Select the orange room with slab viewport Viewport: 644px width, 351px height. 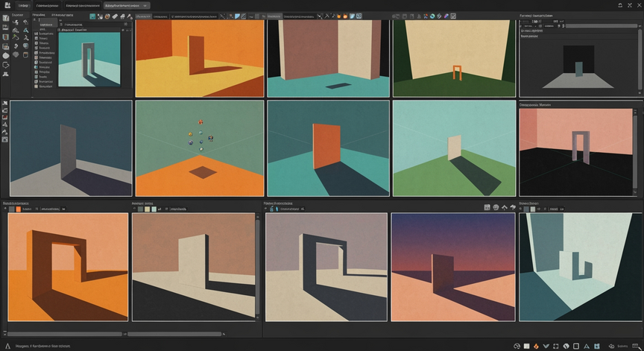[x=200, y=59]
